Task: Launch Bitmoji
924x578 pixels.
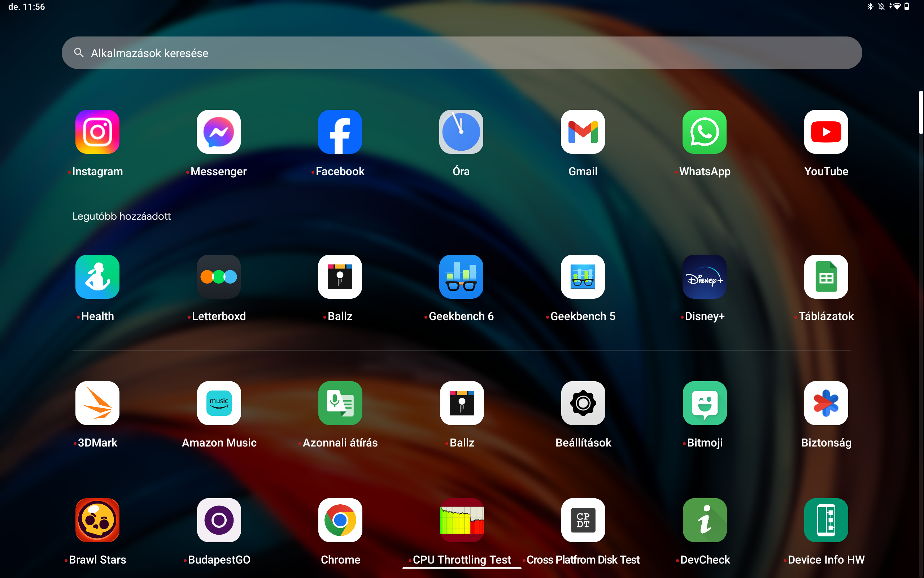Action: click(x=705, y=403)
